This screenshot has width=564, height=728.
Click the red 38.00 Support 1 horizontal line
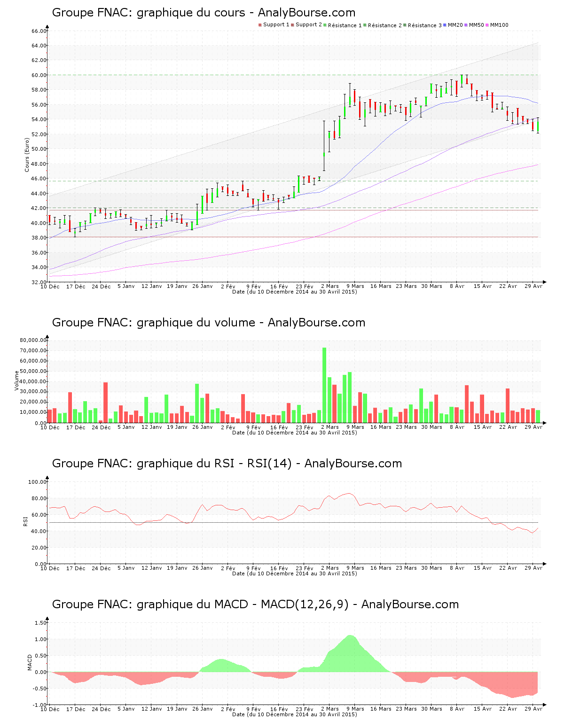(294, 237)
